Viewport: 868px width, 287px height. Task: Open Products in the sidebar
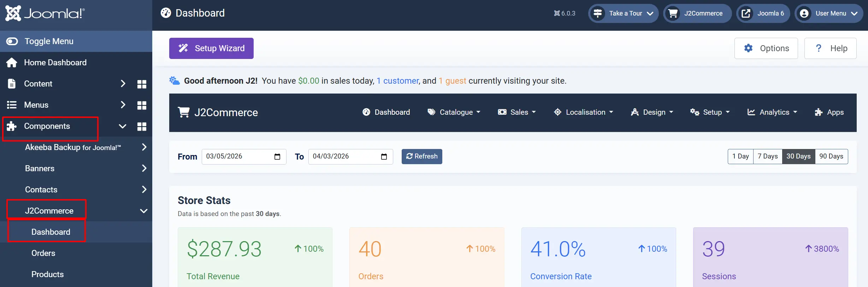pyautogui.click(x=47, y=274)
